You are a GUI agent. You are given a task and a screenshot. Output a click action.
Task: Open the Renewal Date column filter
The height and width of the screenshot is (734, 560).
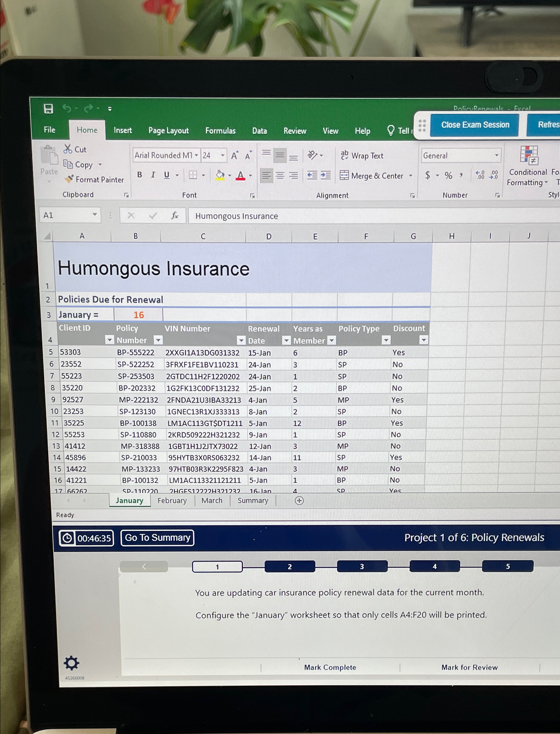click(x=286, y=340)
